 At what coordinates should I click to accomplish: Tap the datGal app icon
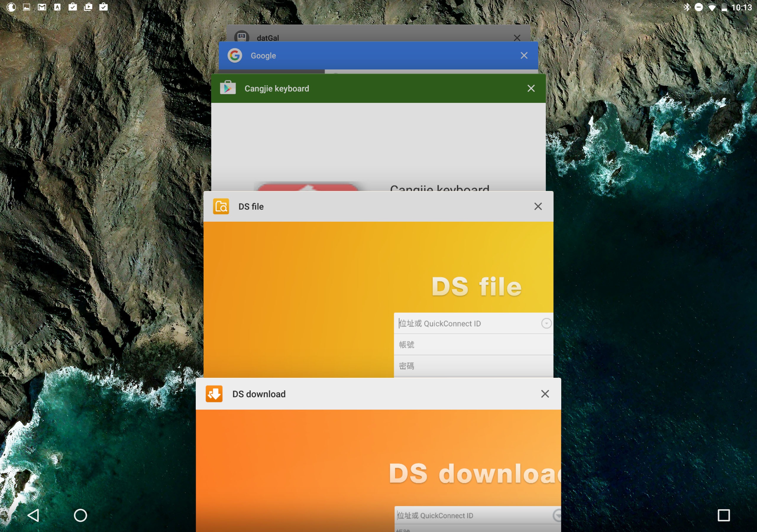tap(242, 36)
